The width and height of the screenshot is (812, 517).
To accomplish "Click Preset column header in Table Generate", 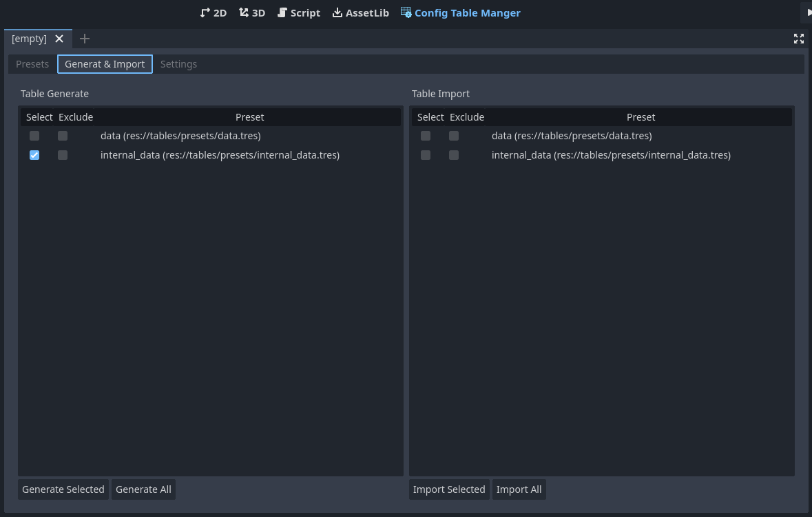I will point(249,117).
